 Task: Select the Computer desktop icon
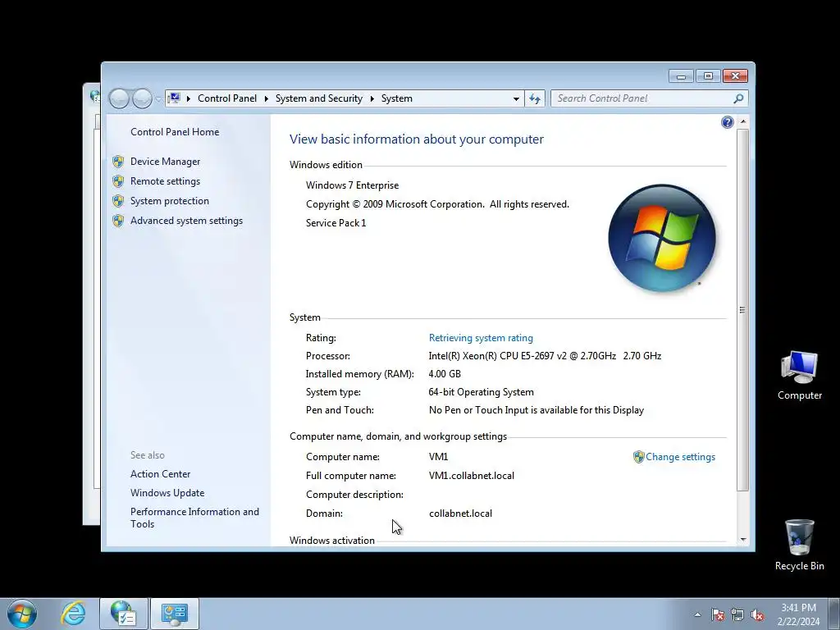click(x=799, y=376)
